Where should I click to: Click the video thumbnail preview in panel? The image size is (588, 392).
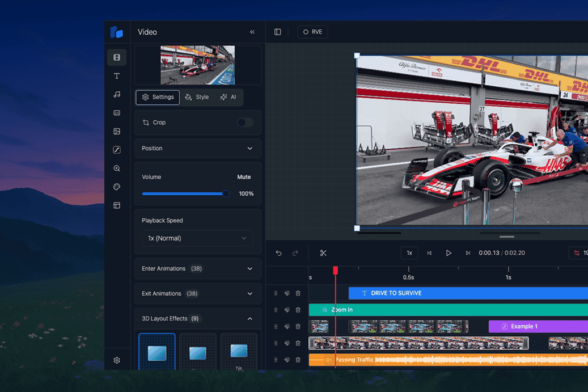[198, 65]
